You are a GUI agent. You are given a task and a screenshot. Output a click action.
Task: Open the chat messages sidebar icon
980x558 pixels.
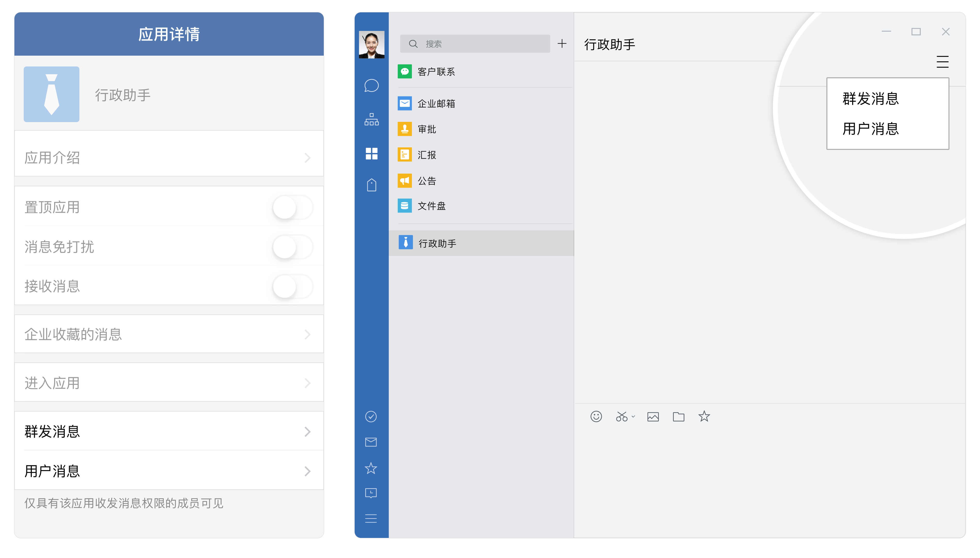point(371,86)
